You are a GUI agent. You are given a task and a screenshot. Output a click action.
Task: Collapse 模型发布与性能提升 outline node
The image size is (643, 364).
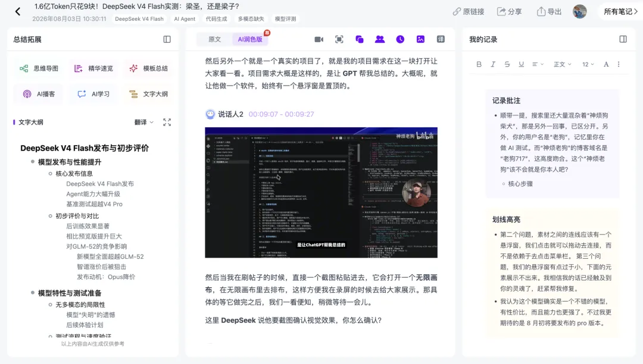click(x=32, y=162)
